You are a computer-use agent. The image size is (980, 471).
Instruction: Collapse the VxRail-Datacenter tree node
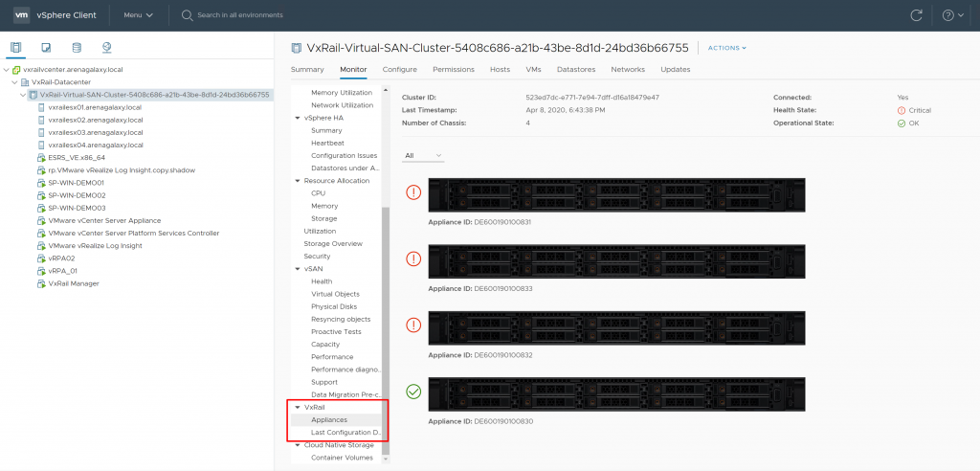pyautogui.click(x=15, y=82)
